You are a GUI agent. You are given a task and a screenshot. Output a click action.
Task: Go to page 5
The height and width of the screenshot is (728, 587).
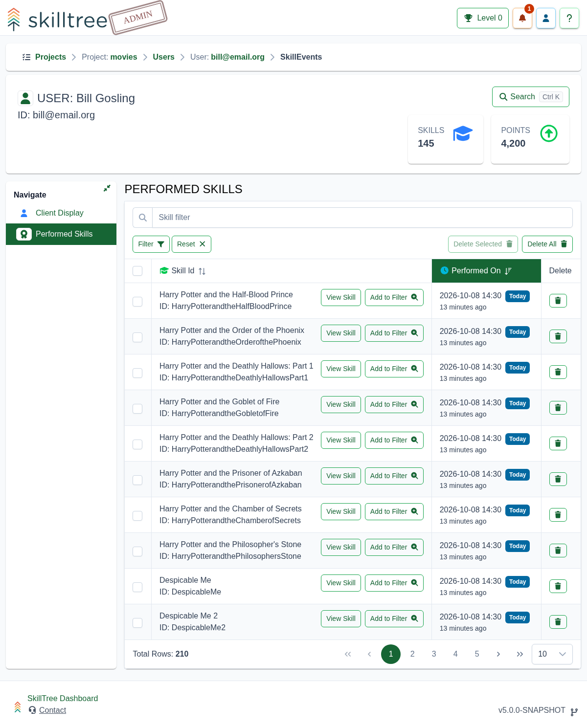click(477, 654)
